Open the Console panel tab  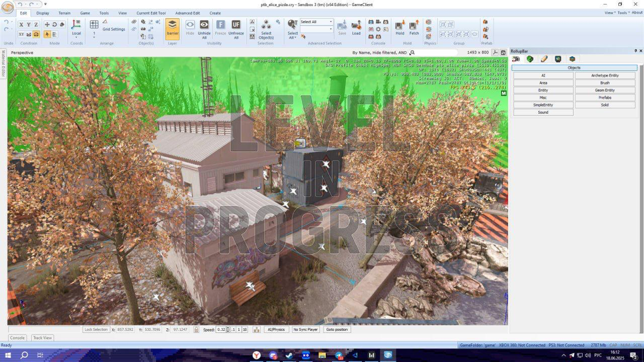[17, 338]
